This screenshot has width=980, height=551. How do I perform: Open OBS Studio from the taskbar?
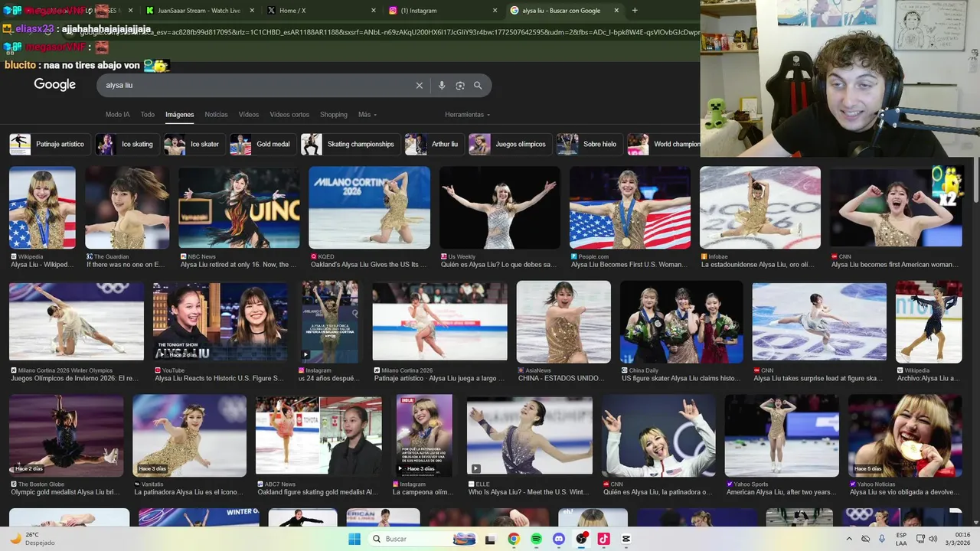tap(581, 539)
